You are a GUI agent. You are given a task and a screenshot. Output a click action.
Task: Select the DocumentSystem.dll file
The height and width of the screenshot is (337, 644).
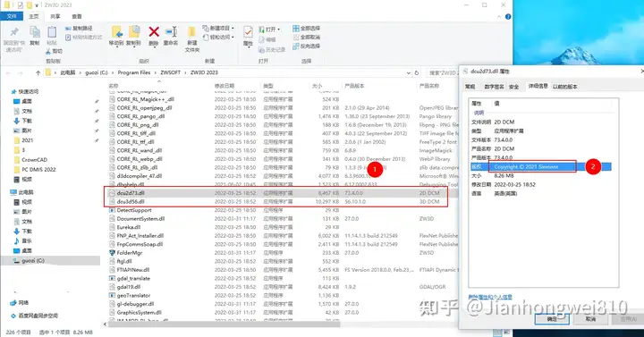(140, 219)
